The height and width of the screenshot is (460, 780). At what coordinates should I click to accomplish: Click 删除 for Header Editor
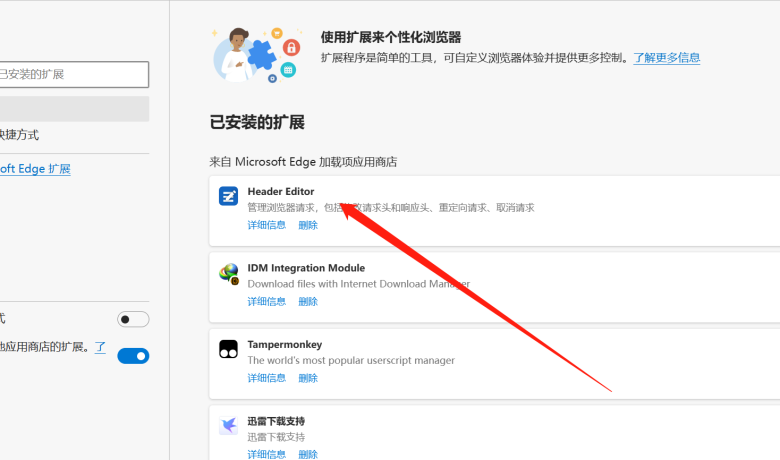click(x=308, y=225)
